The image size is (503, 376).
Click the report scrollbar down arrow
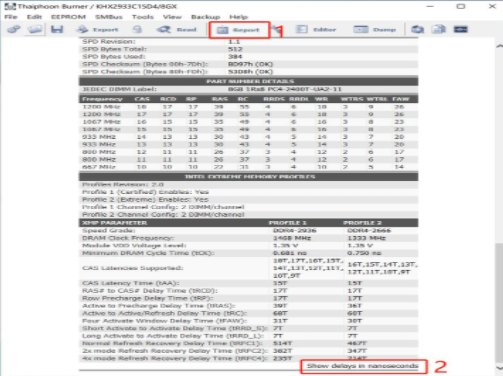499,368
